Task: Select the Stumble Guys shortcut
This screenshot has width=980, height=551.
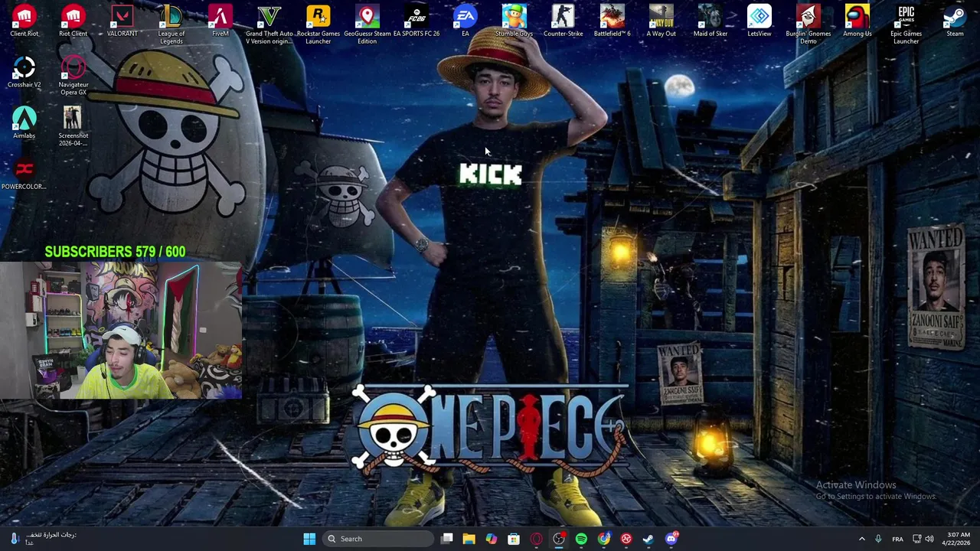Action: 514,21
